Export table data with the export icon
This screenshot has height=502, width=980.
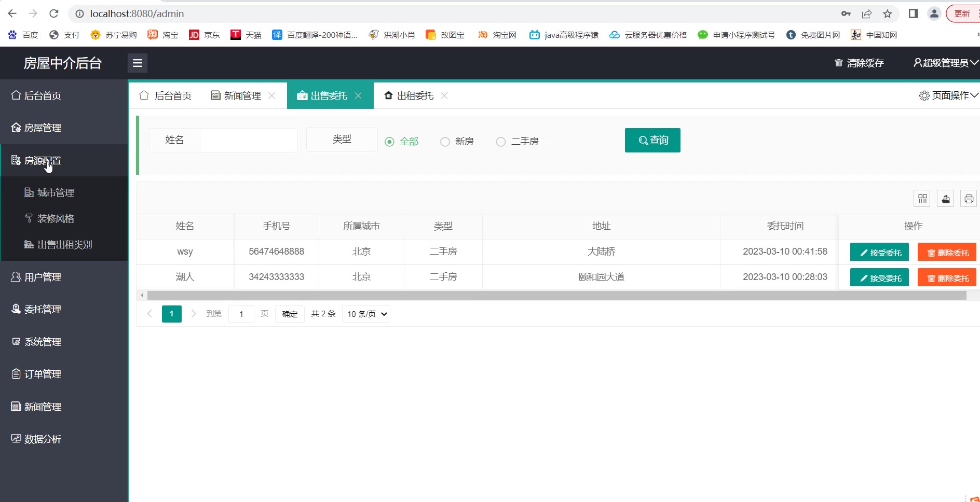tap(946, 199)
